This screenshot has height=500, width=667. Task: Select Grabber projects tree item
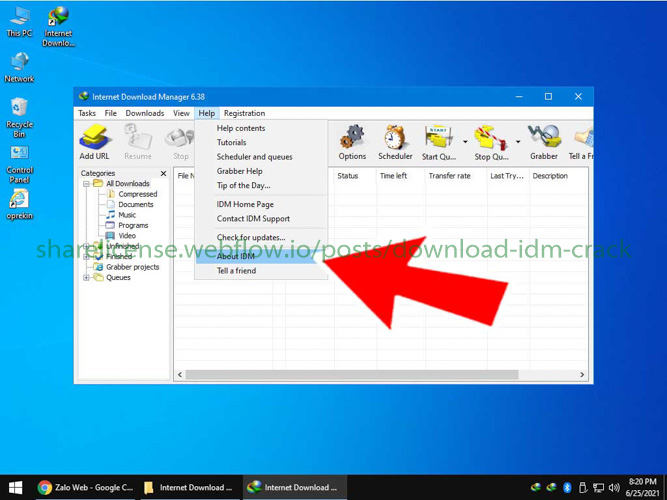pyautogui.click(x=132, y=267)
